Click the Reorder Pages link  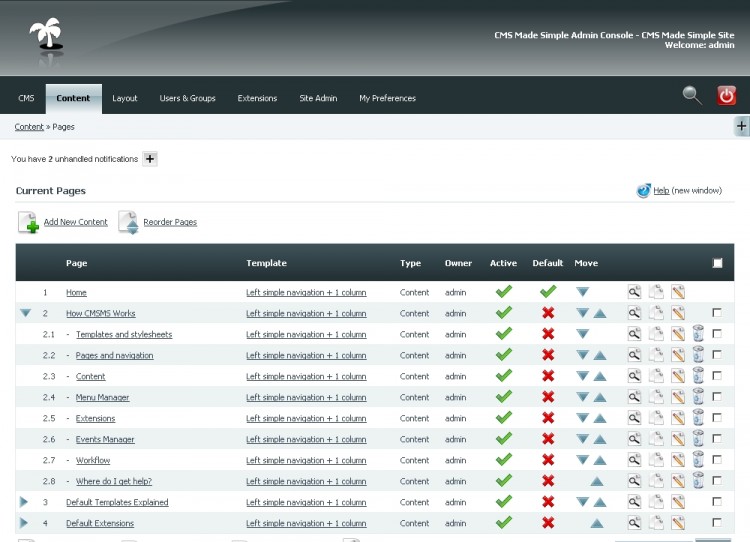170,222
